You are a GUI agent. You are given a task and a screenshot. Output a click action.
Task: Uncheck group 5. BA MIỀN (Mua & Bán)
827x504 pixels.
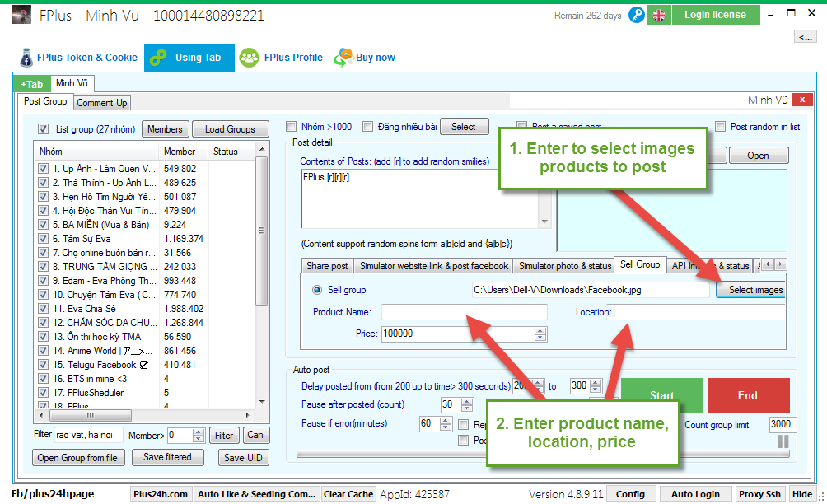pyautogui.click(x=44, y=225)
